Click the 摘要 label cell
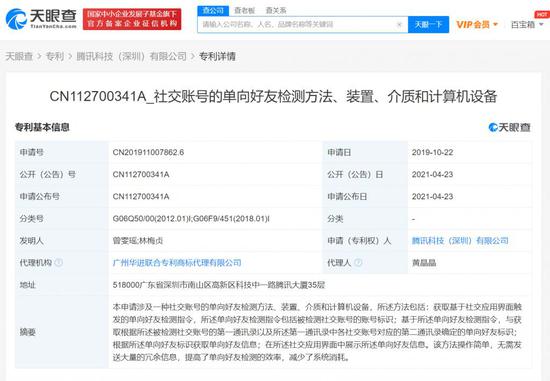 (62, 332)
